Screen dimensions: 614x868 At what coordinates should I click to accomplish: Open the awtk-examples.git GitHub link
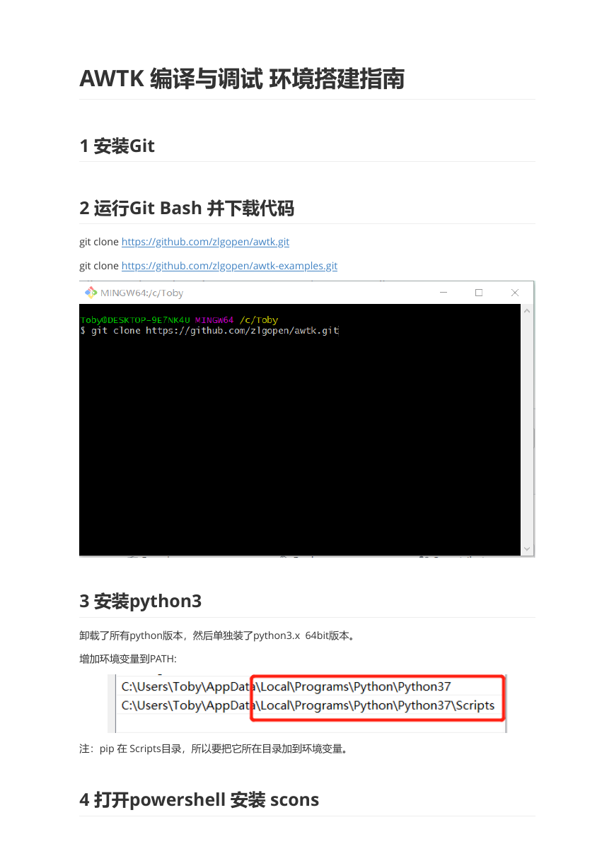(x=229, y=266)
